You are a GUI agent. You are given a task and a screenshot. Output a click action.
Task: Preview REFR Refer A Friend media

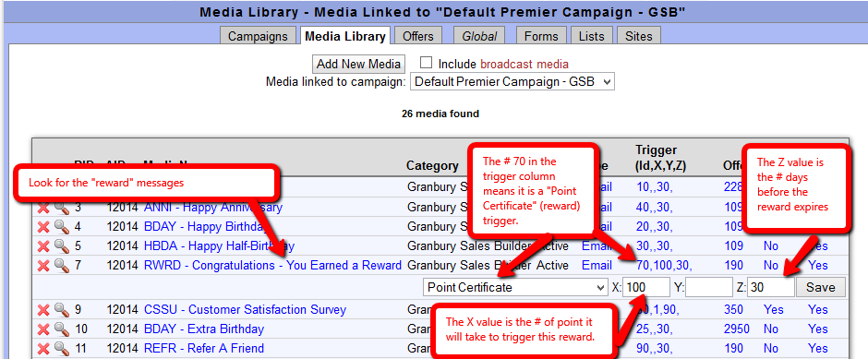(x=61, y=349)
